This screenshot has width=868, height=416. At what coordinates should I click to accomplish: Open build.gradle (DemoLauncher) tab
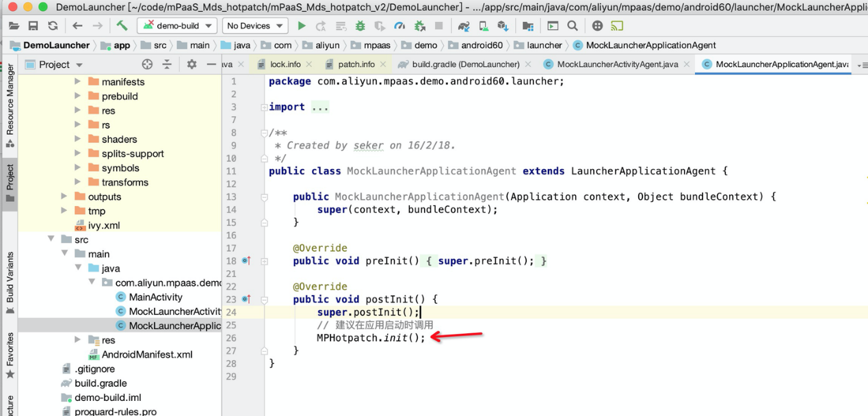(466, 64)
